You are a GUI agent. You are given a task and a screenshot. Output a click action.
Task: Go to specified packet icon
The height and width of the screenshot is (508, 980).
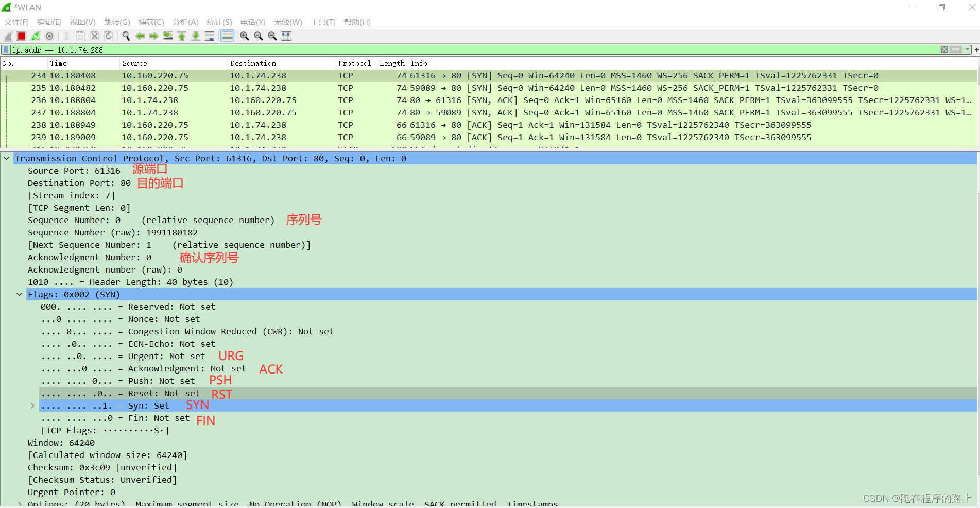168,36
